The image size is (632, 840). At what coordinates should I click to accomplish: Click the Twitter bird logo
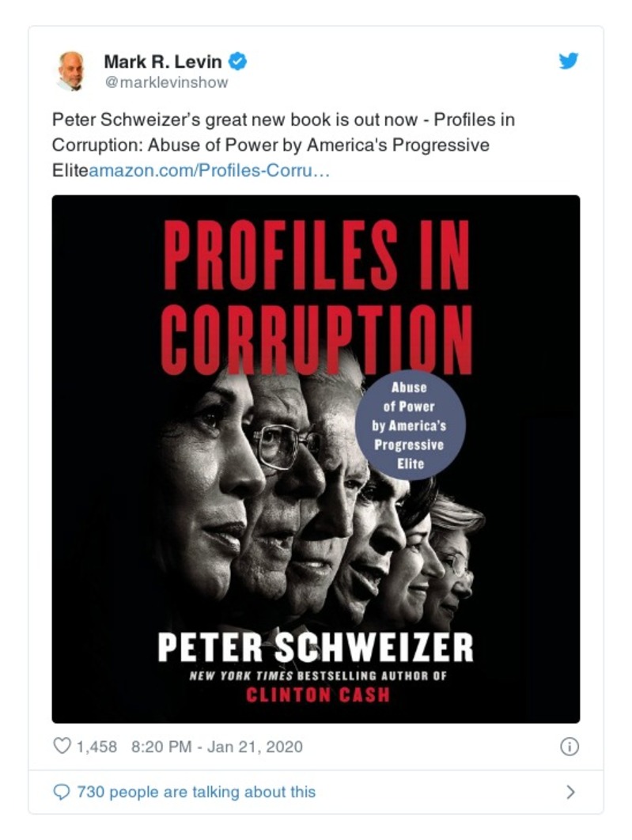(568, 61)
